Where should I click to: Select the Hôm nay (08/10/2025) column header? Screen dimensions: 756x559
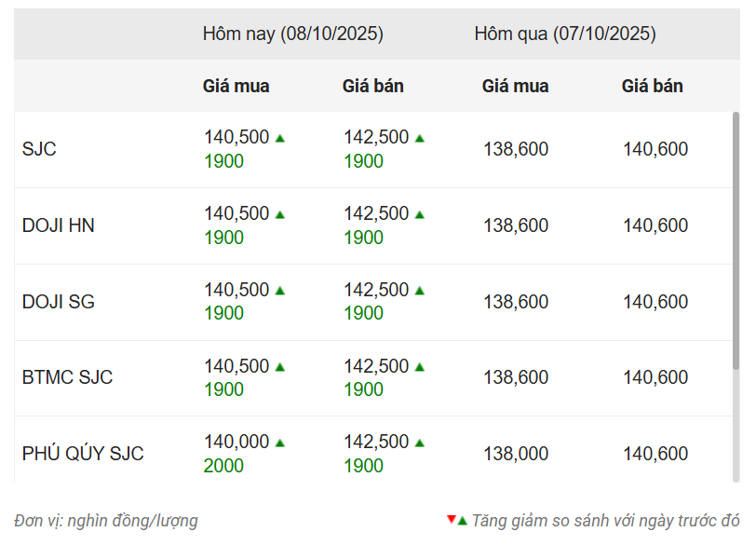click(292, 34)
